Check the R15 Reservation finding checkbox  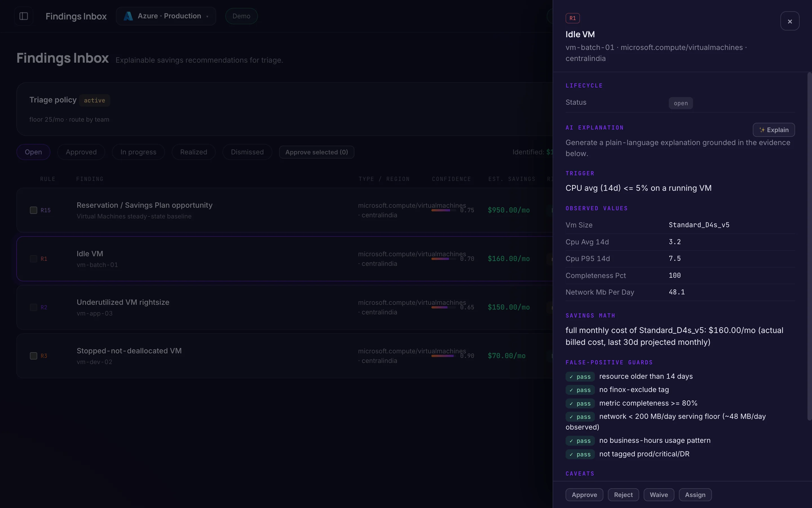coord(34,210)
